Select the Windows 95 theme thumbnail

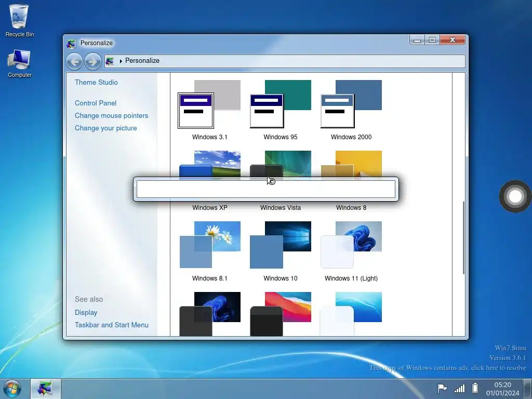coord(280,104)
